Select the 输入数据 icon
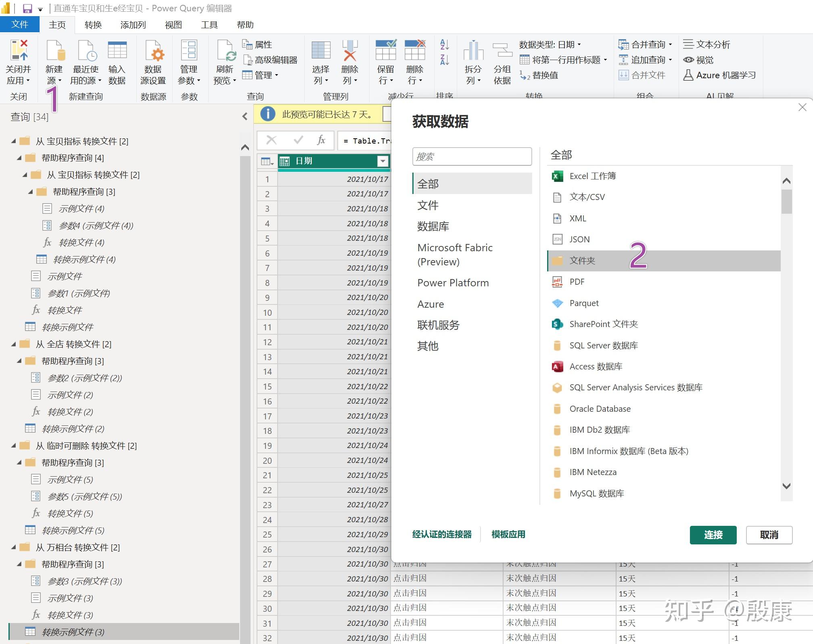 (x=117, y=60)
